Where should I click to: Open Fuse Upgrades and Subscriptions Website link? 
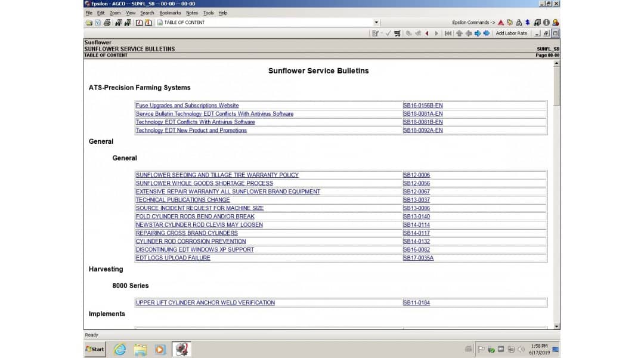[x=187, y=106]
